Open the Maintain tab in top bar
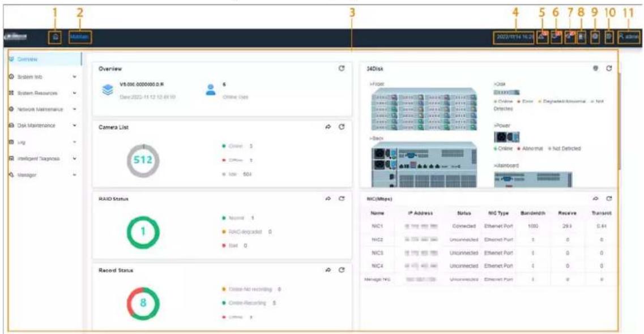The height and width of the screenshot is (334, 644). pyautogui.click(x=79, y=37)
